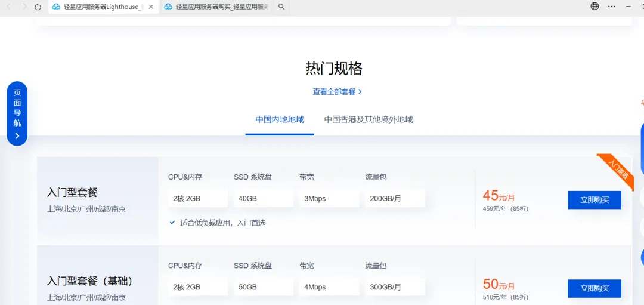
Task: Reload the page with refresh icon
Action: [x=38, y=7]
